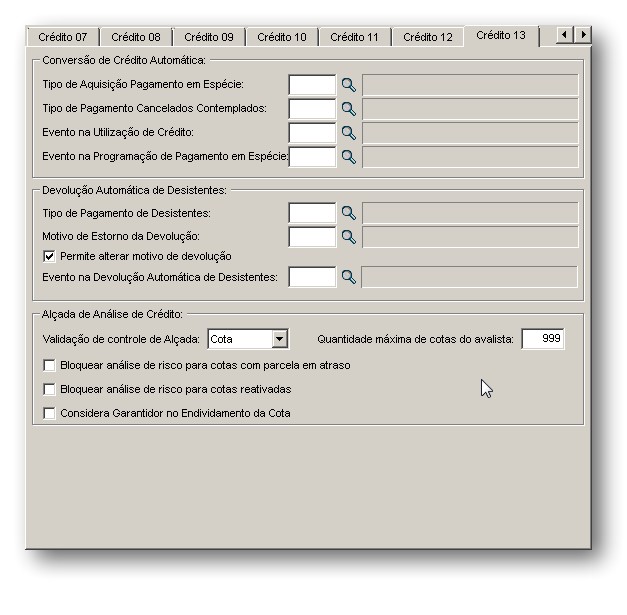Search Tipo de Pagamento de Desistentes

coord(349,213)
